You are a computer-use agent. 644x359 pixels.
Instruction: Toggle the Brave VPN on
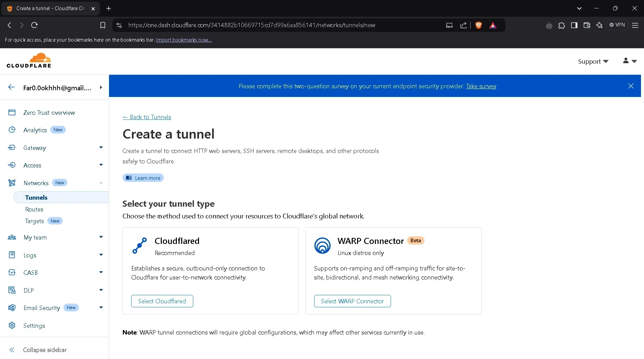click(x=617, y=25)
